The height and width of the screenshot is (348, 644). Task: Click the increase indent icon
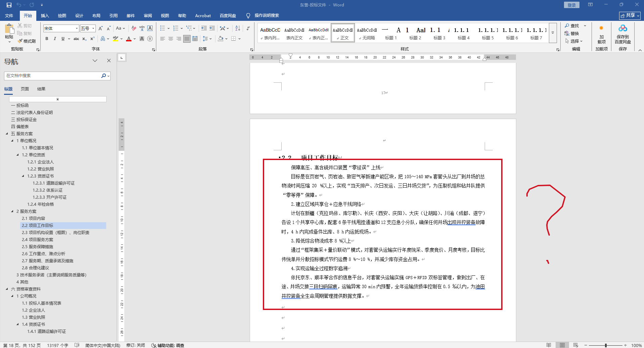pos(212,28)
